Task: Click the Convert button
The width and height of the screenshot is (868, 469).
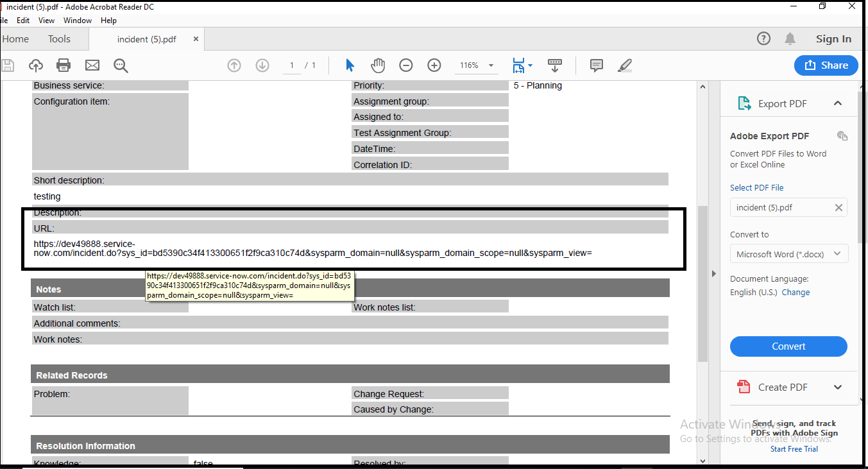Action: tap(788, 346)
